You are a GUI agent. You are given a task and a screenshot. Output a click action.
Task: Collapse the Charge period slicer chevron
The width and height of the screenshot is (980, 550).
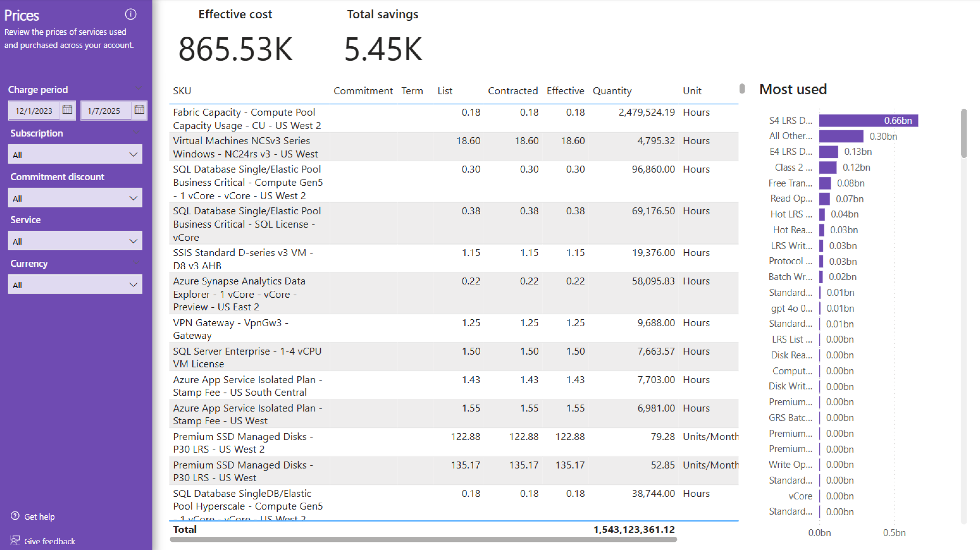tap(138, 89)
